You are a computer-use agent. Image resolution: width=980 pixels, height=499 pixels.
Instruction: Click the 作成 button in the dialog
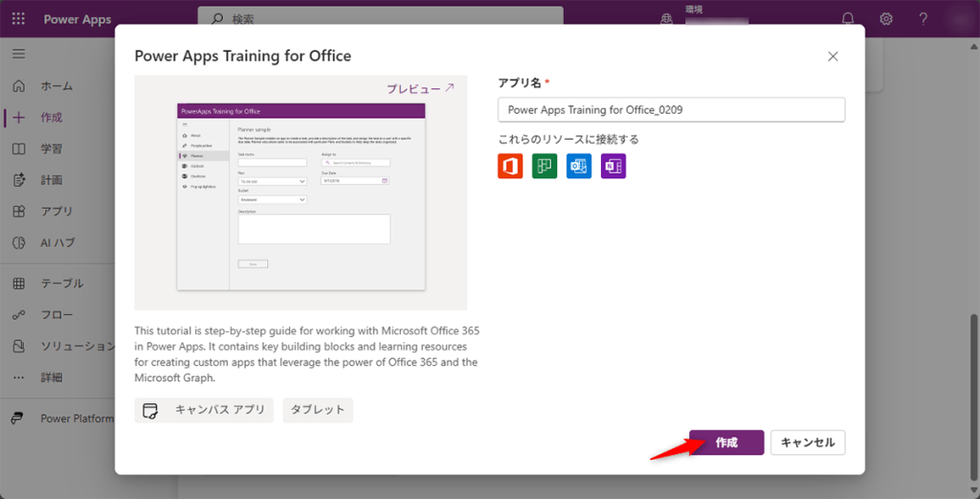726,442
